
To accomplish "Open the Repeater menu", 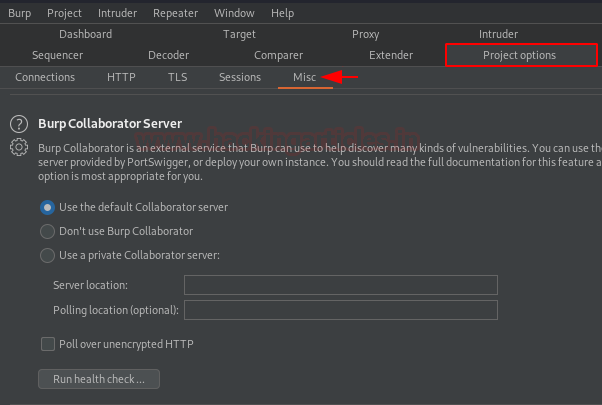I will click(175, 13).
